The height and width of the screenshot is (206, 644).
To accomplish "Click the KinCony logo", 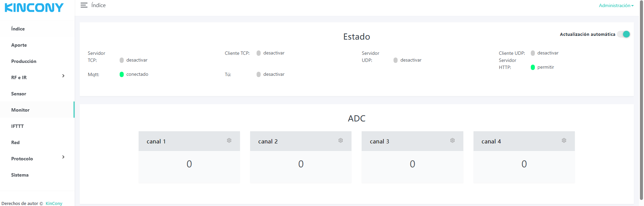I will [34, 7].
